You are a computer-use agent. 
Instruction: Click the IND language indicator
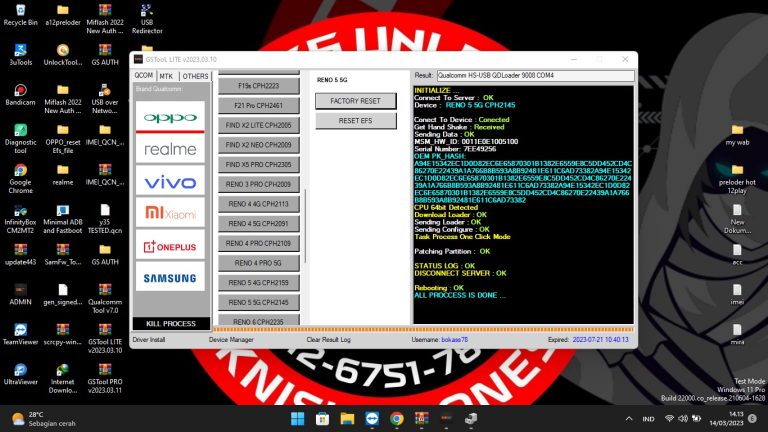[648, 419]
